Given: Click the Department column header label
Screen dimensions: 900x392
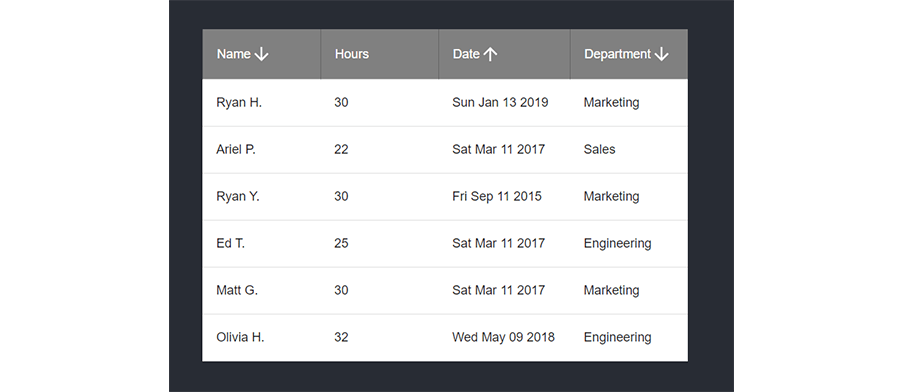Looking at the screenshot, I should [618, 54].
